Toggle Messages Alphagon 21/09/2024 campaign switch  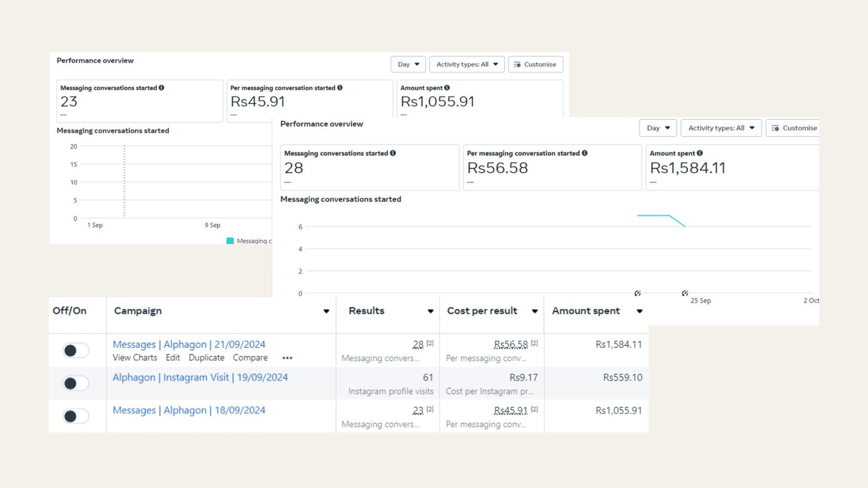[76, 351]
